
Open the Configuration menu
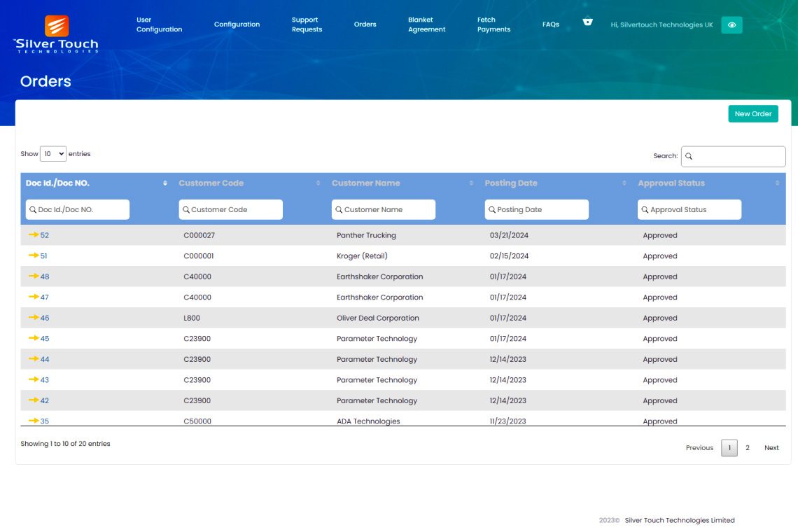click(237, 24)
